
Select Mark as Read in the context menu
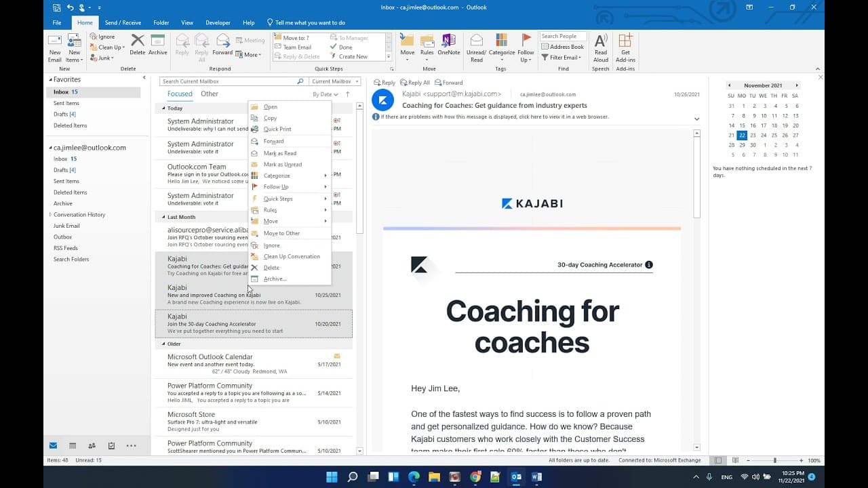(290, 153)
